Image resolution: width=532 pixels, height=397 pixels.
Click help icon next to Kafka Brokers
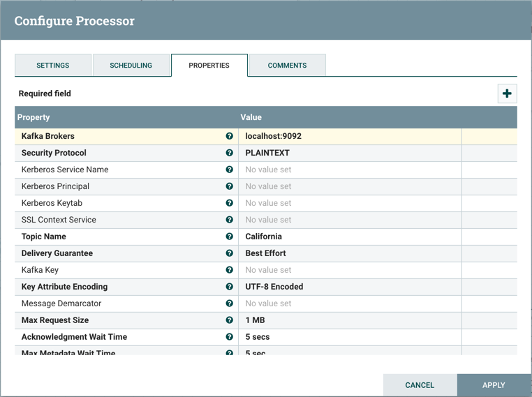[229, 136]
